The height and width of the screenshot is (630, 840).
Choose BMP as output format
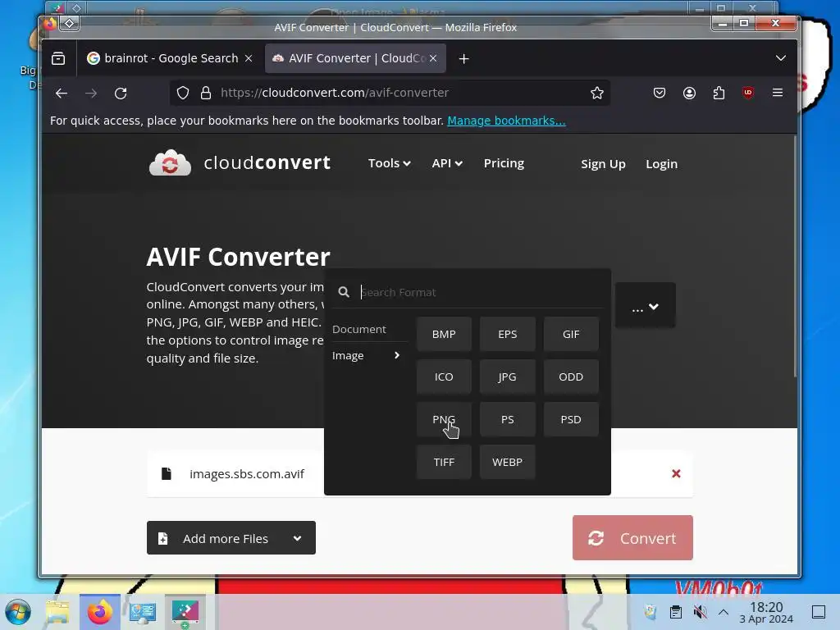click(x=444, y=334)
